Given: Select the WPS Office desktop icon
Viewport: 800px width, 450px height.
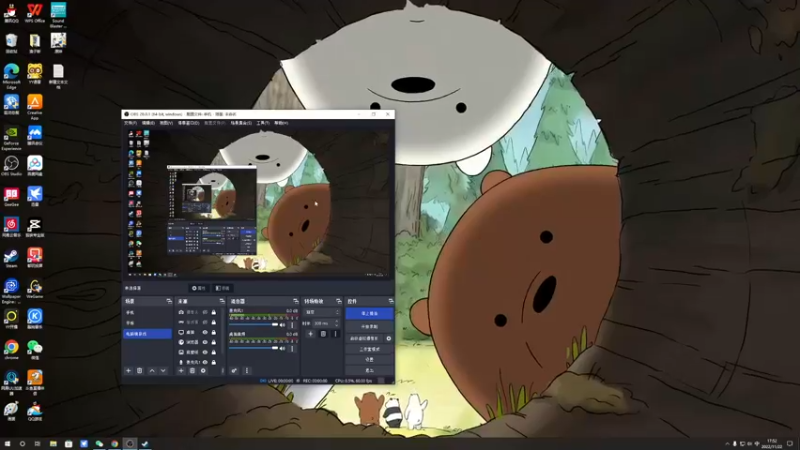Looking at the screenshot, I should (x=35, y=13).
